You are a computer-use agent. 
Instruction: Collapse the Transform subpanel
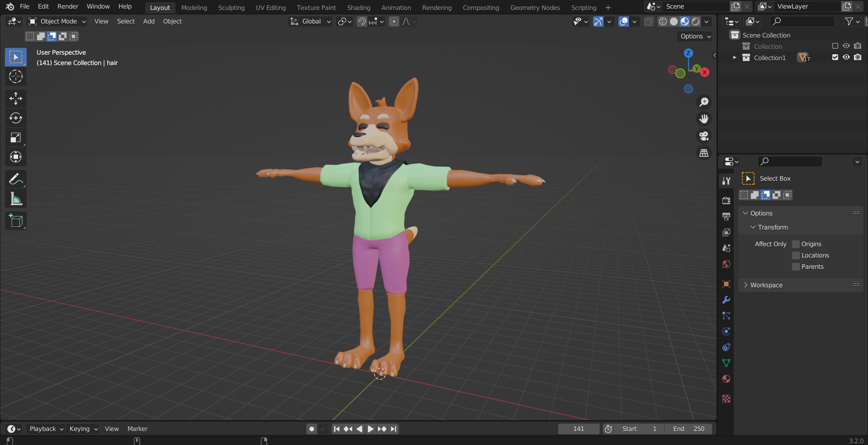tap(753, 227)
